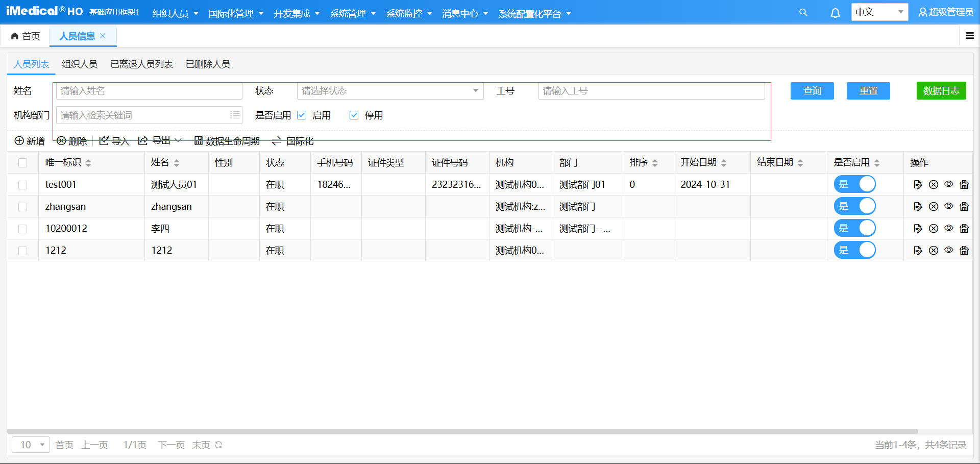Click the building icon on row 1212
The width and height of the screenshot is (980, 464).
[x=964, y=250]
